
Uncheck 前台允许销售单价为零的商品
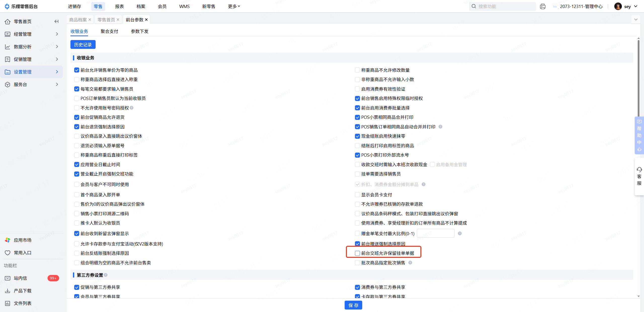(x=77, y=70)
